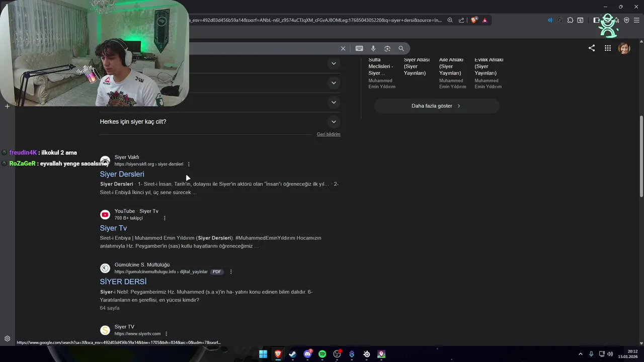Click the '700 B+ takipçi' text
The height and width of the screenshot is (362, 644).
point(128,218)
